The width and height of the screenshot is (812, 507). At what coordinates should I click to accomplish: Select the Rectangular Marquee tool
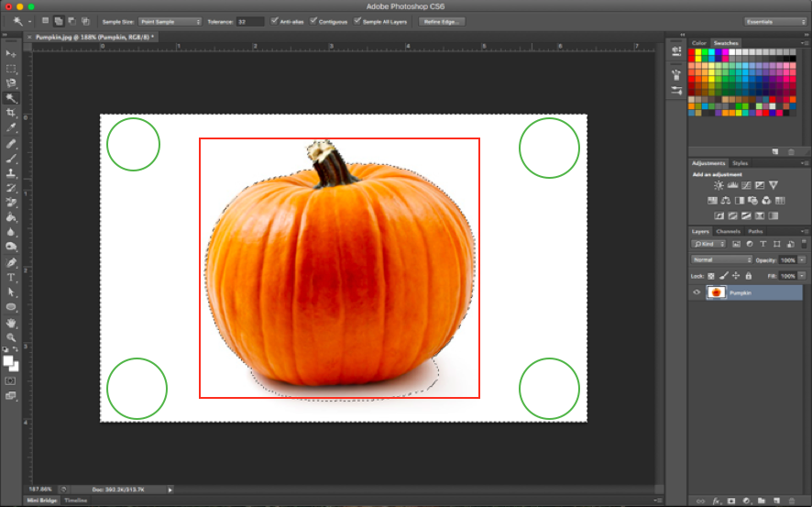[11, 69]
